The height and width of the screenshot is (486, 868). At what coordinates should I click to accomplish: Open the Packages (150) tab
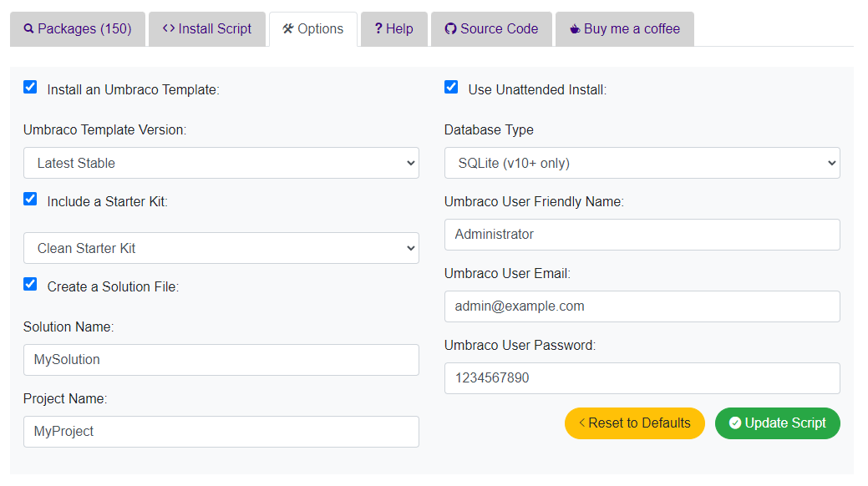[78, 28]
